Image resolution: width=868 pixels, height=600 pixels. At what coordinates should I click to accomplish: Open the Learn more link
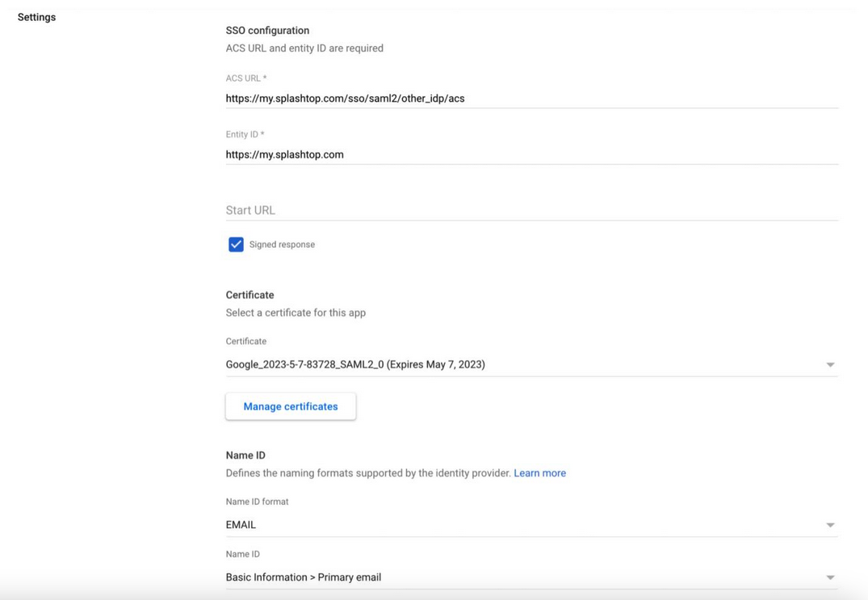click(x=539, y=473)
